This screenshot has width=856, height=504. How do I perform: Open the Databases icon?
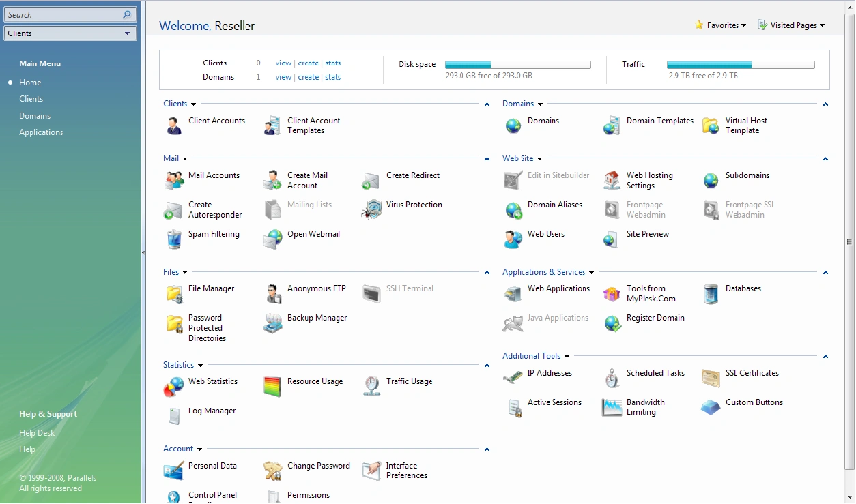[711, 293]
